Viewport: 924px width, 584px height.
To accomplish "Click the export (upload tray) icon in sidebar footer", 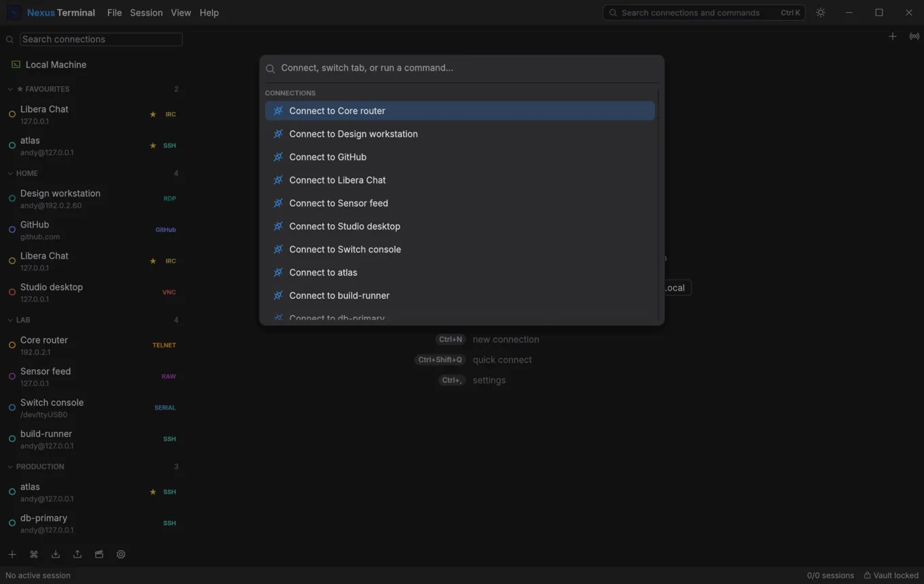I will (77, 554).
